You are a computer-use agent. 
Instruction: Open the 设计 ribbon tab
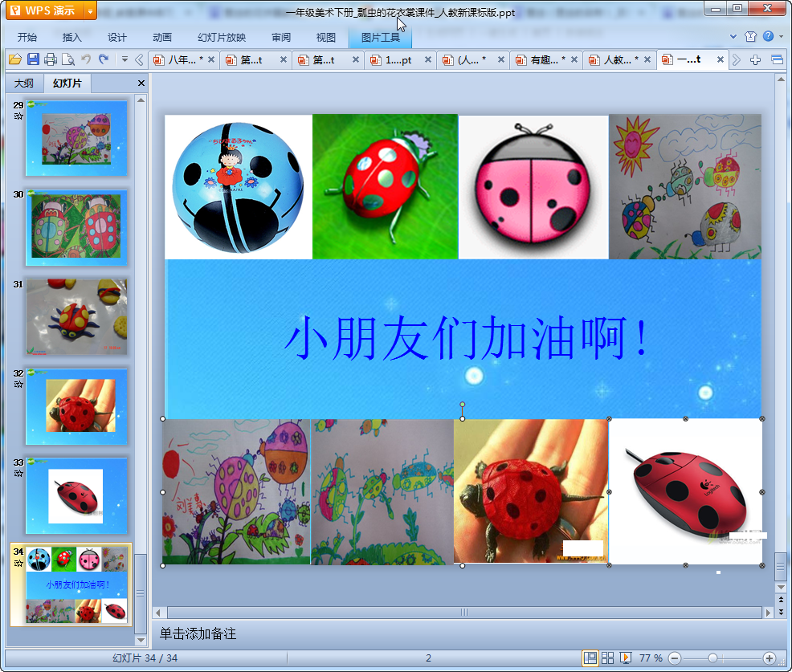pos(116,38)
